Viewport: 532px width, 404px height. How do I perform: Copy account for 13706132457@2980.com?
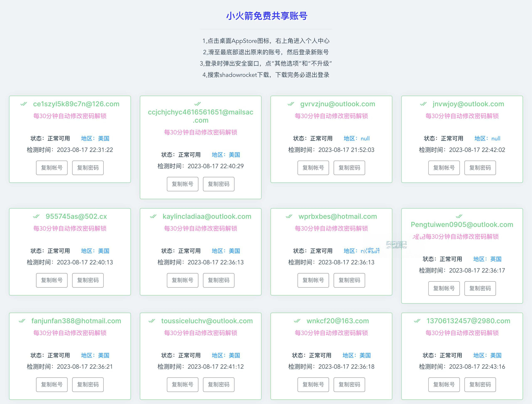(444, 385)
